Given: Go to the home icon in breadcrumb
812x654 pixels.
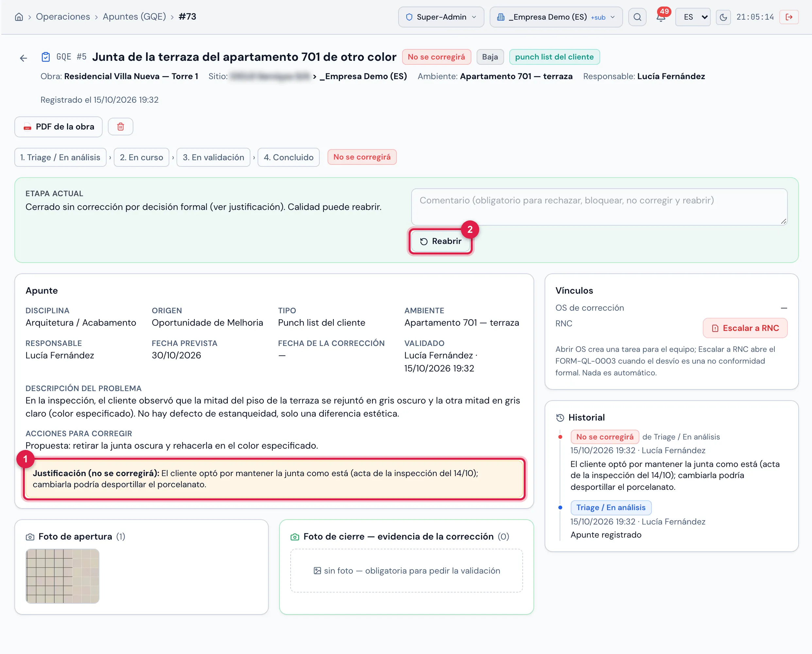Looking at the screenshot, I should (x=19, y=17).
